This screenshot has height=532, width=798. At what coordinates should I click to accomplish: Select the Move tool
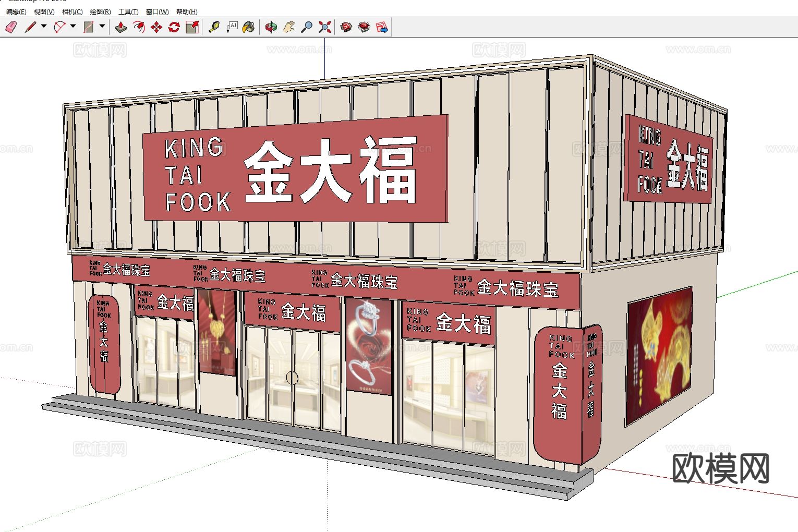click(x=156, y=27)
